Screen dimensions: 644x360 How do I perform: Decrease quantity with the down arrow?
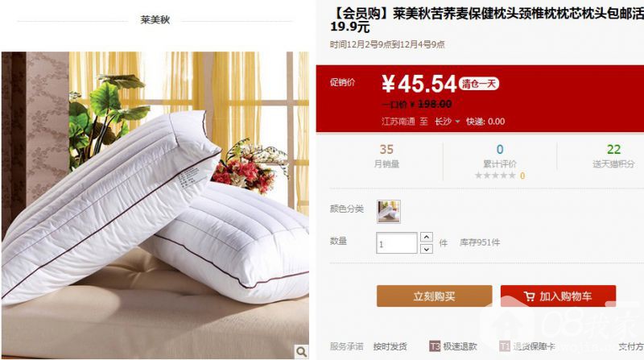point(427,249)
